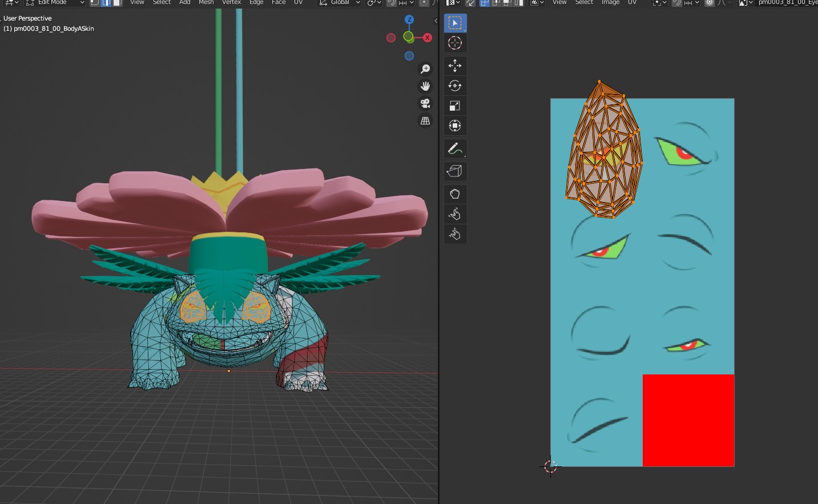Image resolution: width=818 pixels, height=504 pixels.
Task: Open the sticky selection mode dropdown
Action: pos(537,2)
